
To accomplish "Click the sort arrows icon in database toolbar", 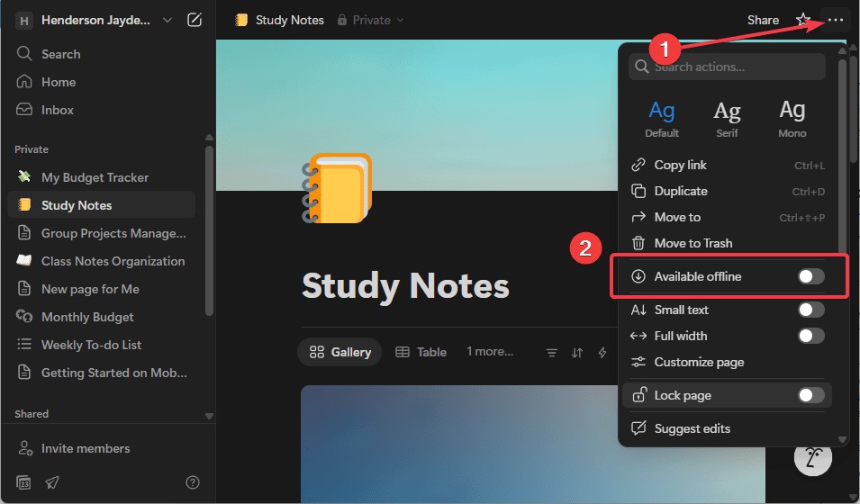I will coord(577,353).
